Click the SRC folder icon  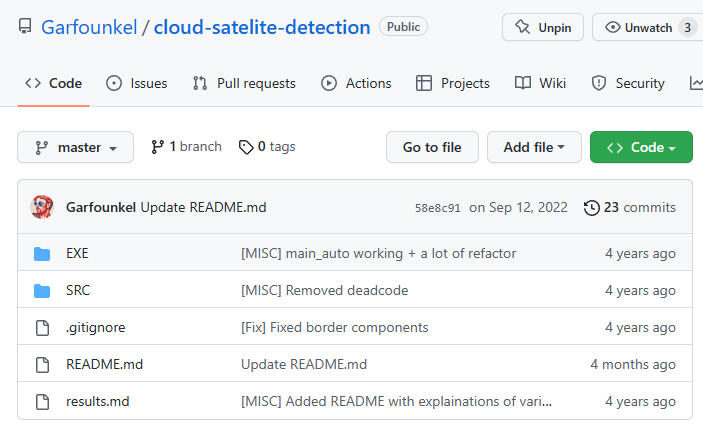point(42,291)
